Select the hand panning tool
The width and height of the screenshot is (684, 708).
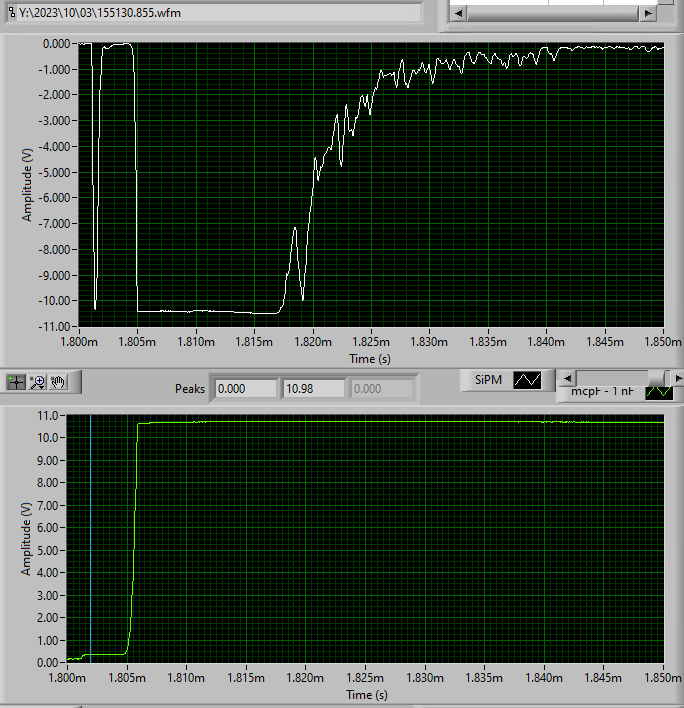(x=58, y=382)
